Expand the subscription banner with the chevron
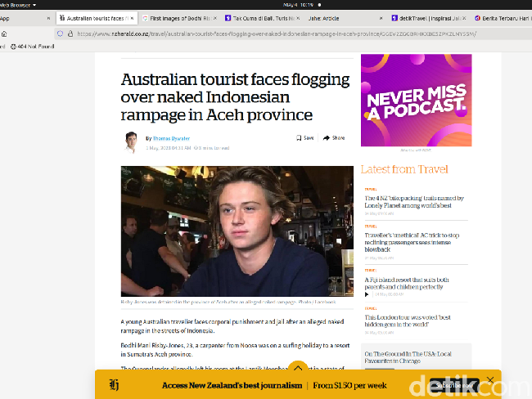Screen dimensions: 532x399 297,369
